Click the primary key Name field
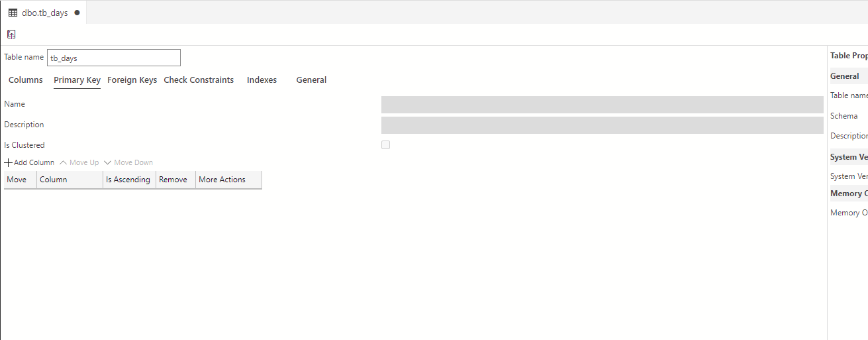868x340 pixels. (603, 105)
